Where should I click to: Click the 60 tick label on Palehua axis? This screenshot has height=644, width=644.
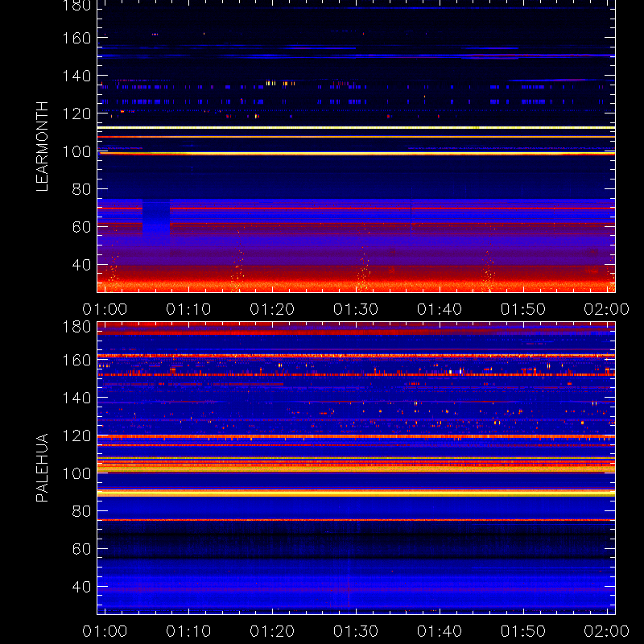click(x=81, y=549)
